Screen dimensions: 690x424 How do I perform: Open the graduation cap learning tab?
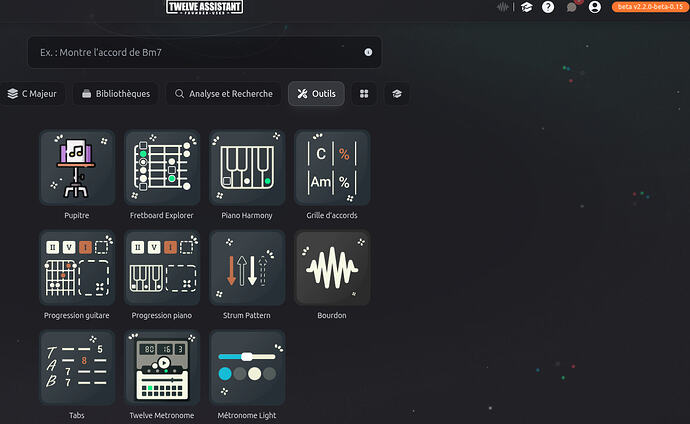coord(397,94)
